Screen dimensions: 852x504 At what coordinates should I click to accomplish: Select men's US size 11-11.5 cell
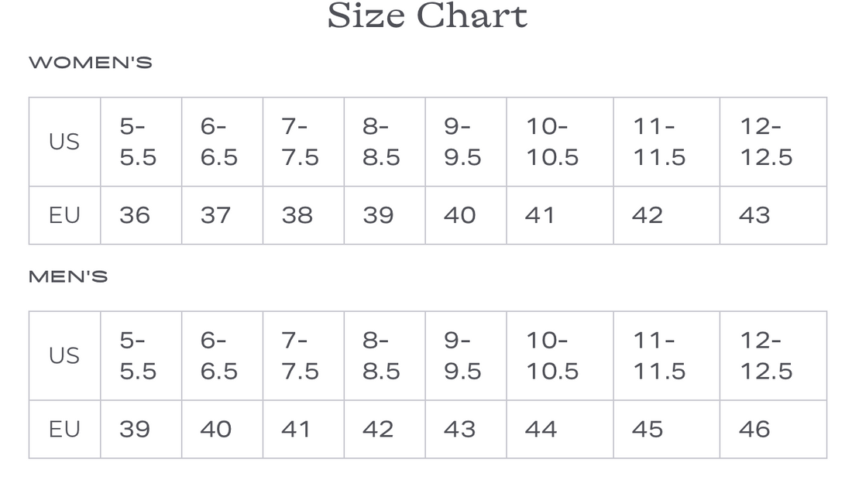(659, 355)
